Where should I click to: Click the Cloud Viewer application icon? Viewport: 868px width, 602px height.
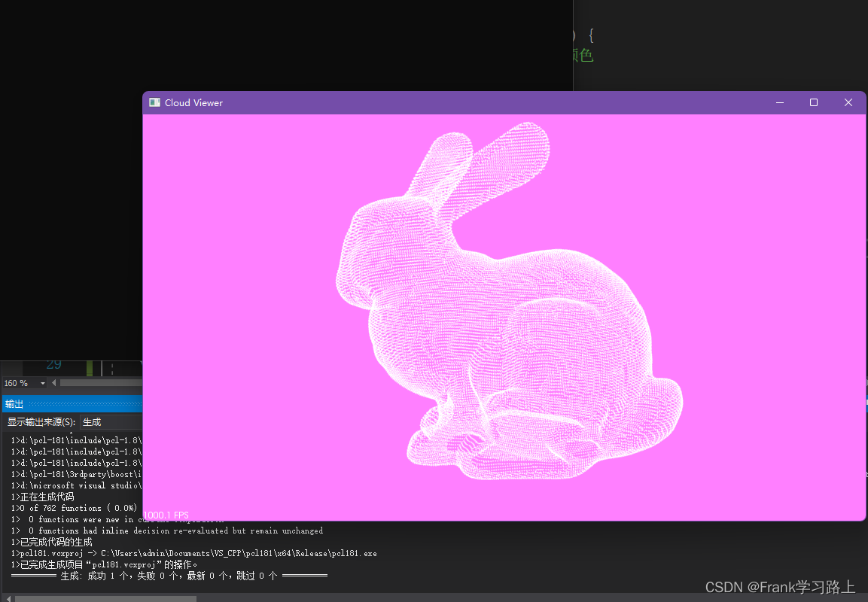[x=154, y=102]
